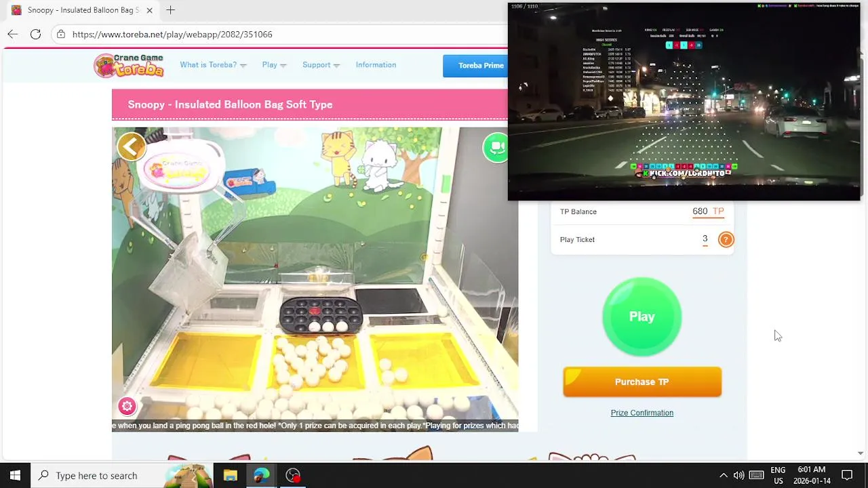Switch camera view with green camera icon
The image size is (868, 488).
coord(496,147)
